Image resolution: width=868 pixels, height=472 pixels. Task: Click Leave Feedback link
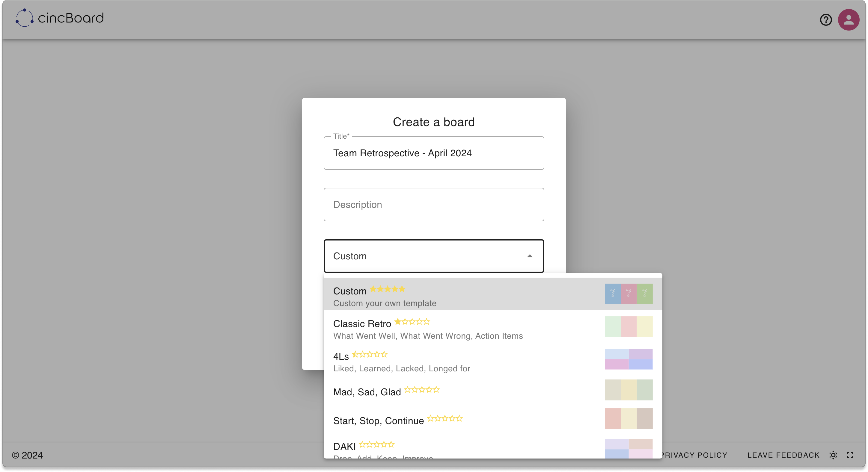[783, 455]
